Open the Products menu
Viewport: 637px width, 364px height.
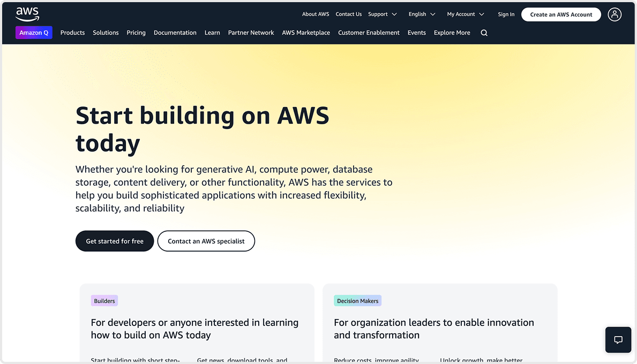point(73,33)
